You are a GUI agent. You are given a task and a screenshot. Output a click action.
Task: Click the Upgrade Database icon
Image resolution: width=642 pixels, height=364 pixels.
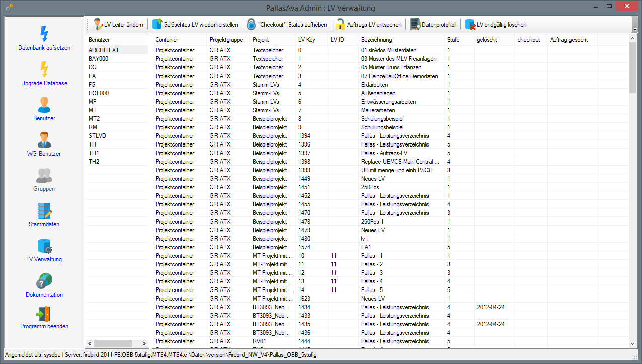tap(44, 69)
